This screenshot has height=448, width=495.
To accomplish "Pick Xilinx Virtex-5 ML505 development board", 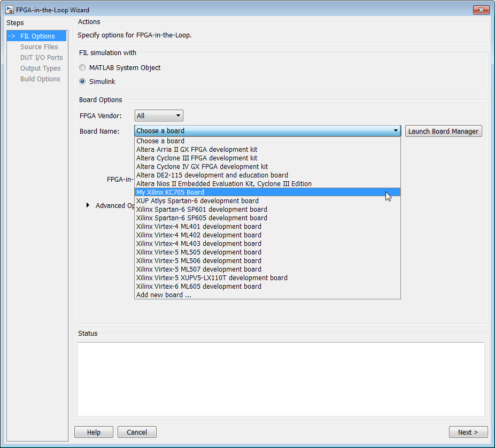I will 267,252.
